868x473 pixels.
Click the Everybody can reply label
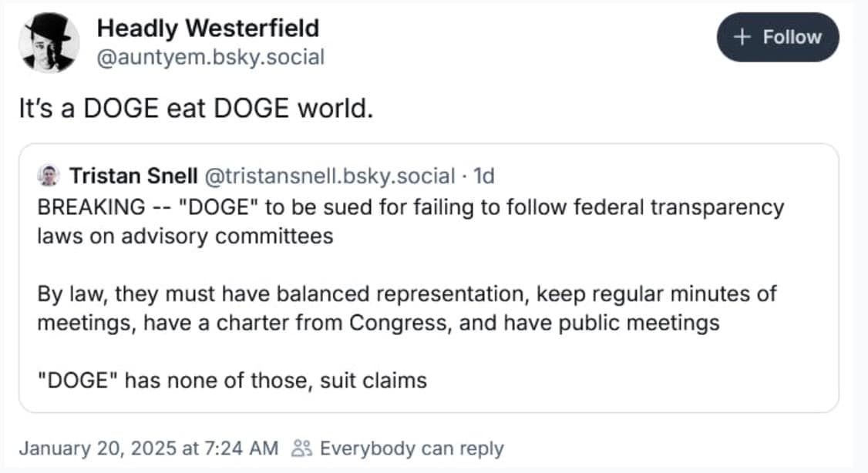pos(411,448)
